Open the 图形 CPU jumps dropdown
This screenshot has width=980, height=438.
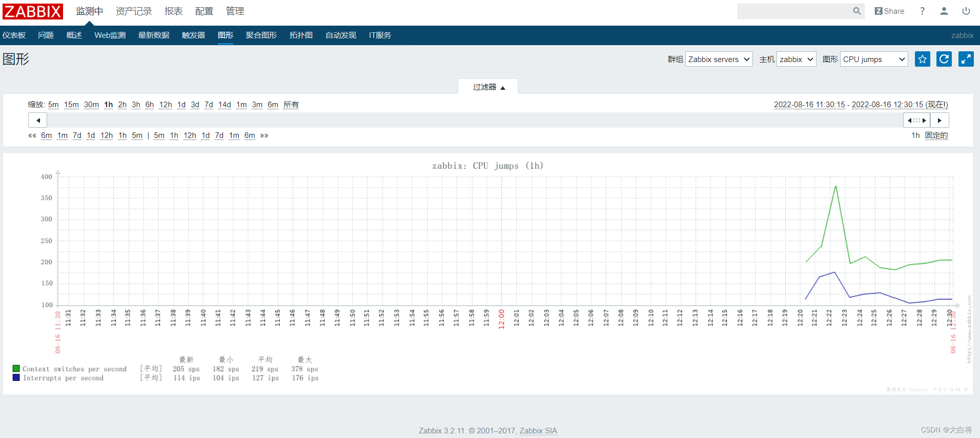873,59
